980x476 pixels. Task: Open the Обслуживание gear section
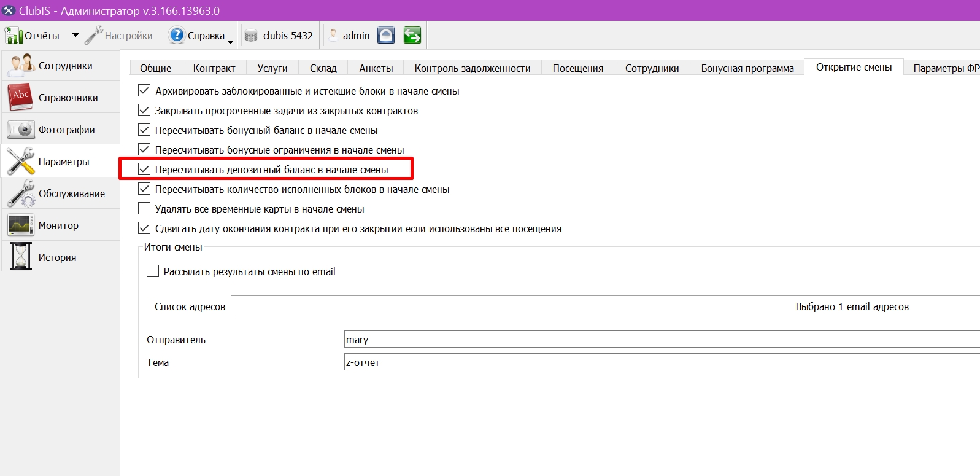(60, 193)
